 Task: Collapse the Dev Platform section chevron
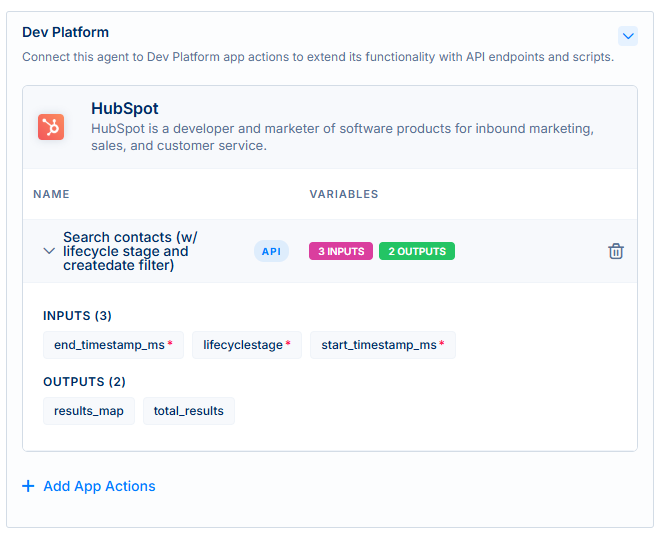628,36
